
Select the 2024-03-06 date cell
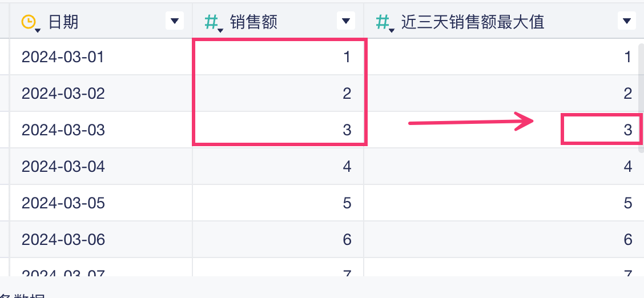click(x=63, y=239)
